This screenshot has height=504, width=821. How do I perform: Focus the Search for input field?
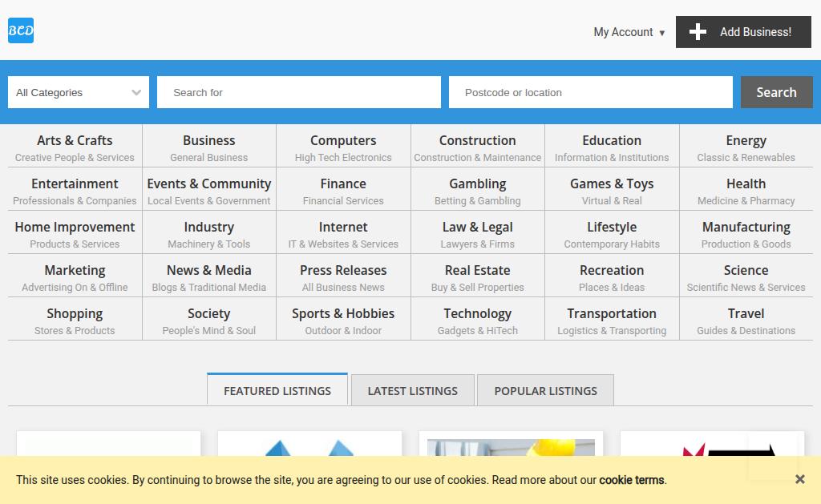click(x=299, y=93)
